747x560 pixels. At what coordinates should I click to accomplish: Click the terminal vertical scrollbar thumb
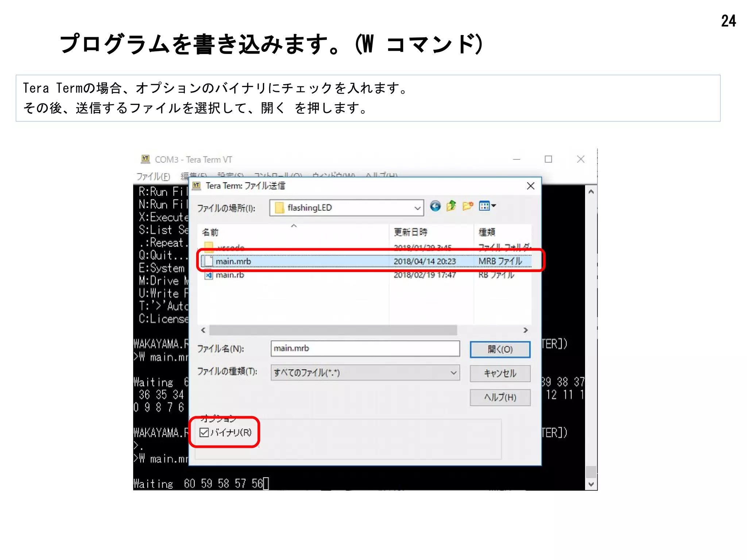(x=591, y=472)
